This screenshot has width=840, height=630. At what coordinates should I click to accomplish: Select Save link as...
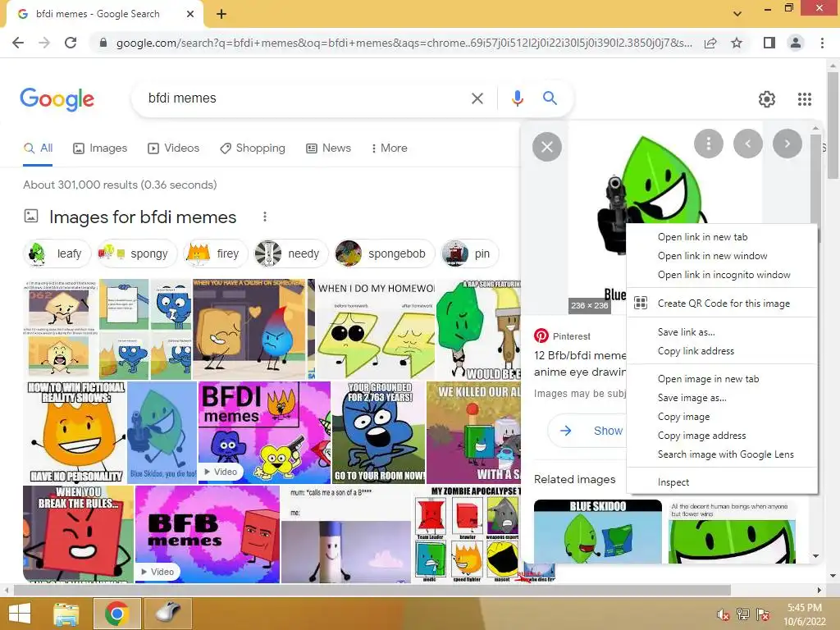(x=722, y=332)
